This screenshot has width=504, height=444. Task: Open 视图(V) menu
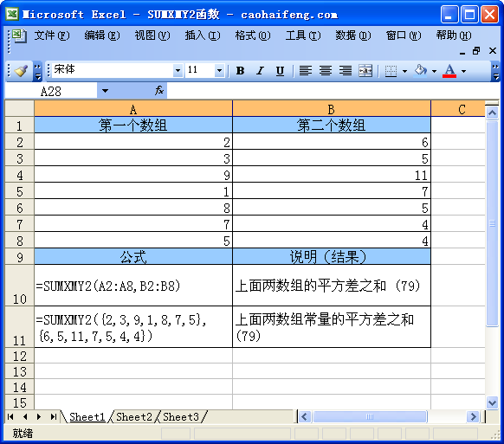click(x=152, y=35)
